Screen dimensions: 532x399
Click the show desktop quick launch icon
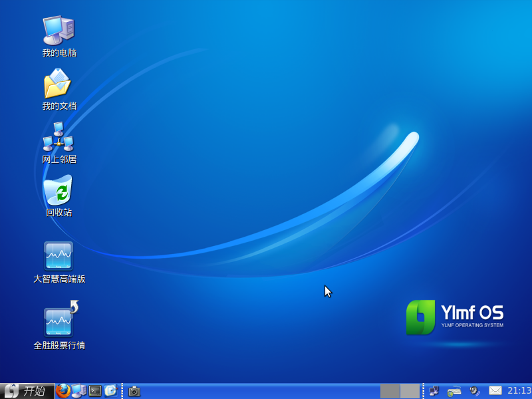(x=111, y=391)
